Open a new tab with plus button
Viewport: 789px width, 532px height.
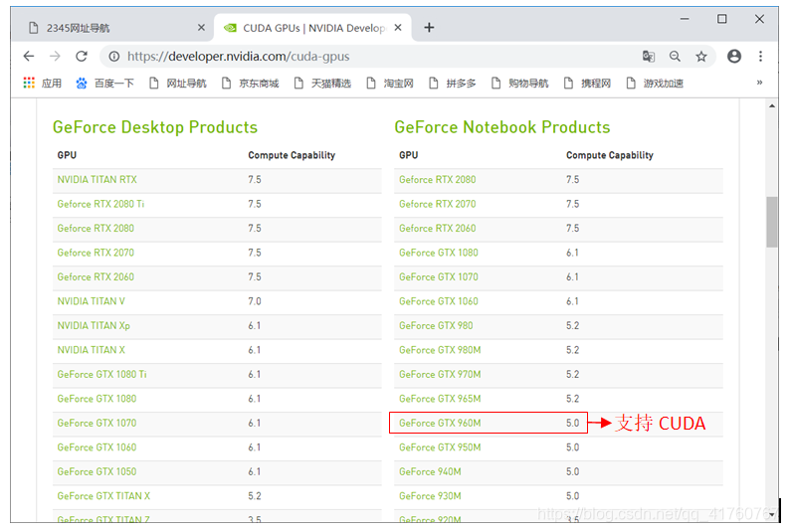429,28
